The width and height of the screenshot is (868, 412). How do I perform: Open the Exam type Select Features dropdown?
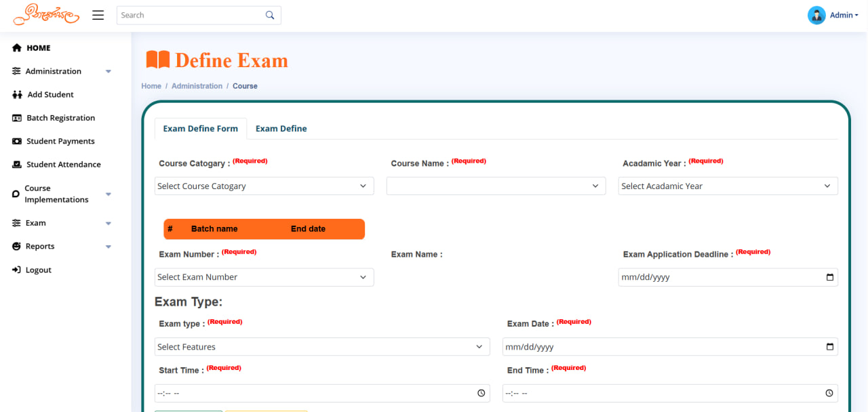[321, 347]
